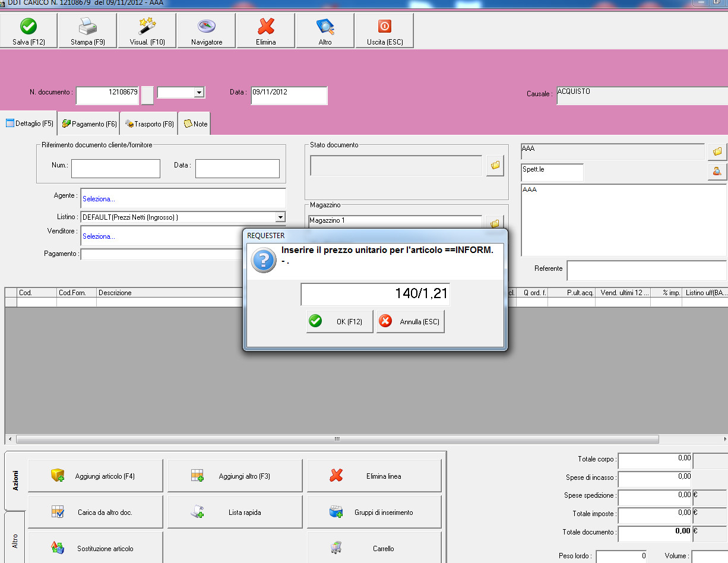
Task: Open folder icon next to Stato documento
Action: tap(495, 165)
